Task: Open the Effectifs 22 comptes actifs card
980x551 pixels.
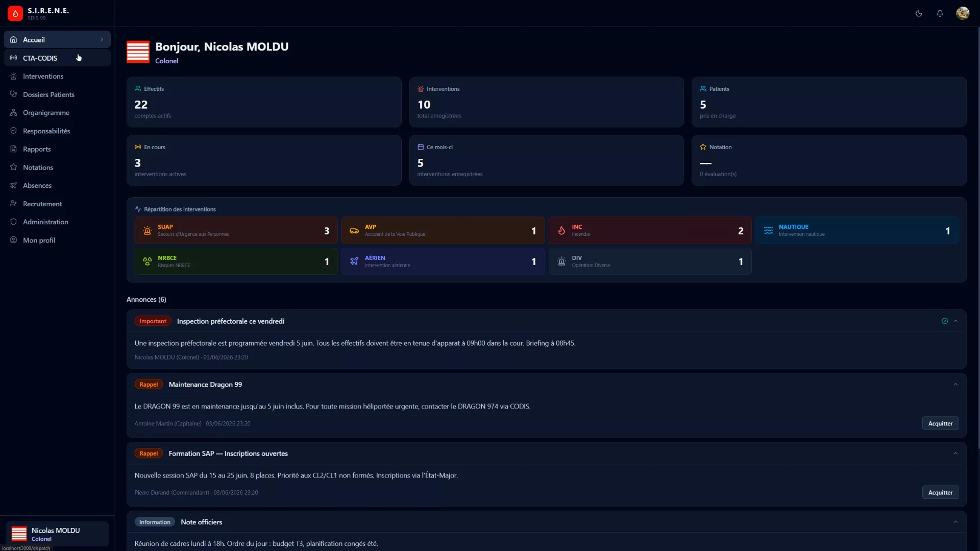Action: [264, 102]
